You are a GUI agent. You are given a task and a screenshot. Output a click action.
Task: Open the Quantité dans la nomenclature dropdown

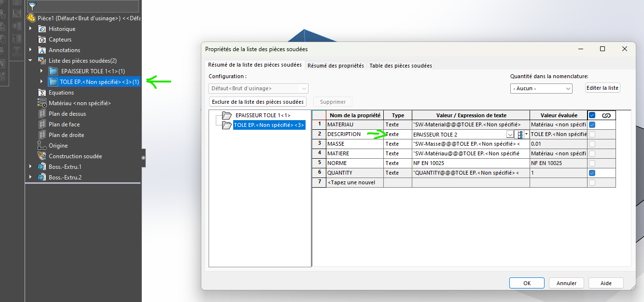[541, 89]
